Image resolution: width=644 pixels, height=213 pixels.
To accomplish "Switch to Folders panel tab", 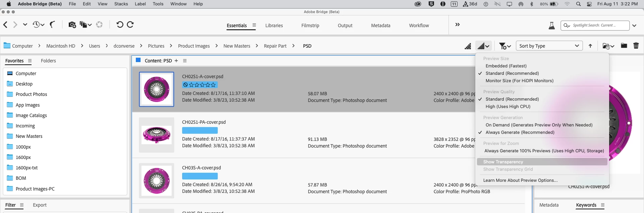I will pyautogui.click(x=48, y=61).
